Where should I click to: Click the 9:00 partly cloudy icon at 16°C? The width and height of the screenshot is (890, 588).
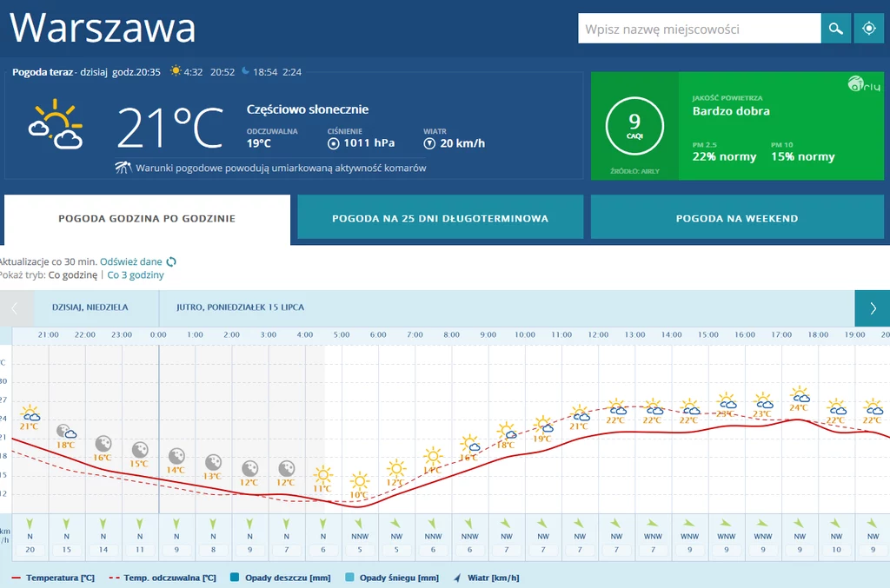click(470, 444)
